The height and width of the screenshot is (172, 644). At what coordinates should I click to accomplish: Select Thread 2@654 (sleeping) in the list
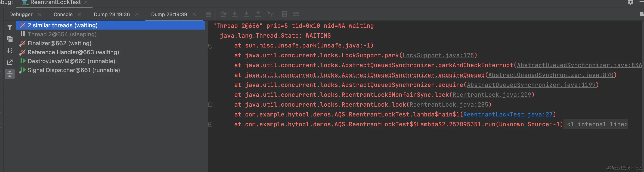pos(62,34)
